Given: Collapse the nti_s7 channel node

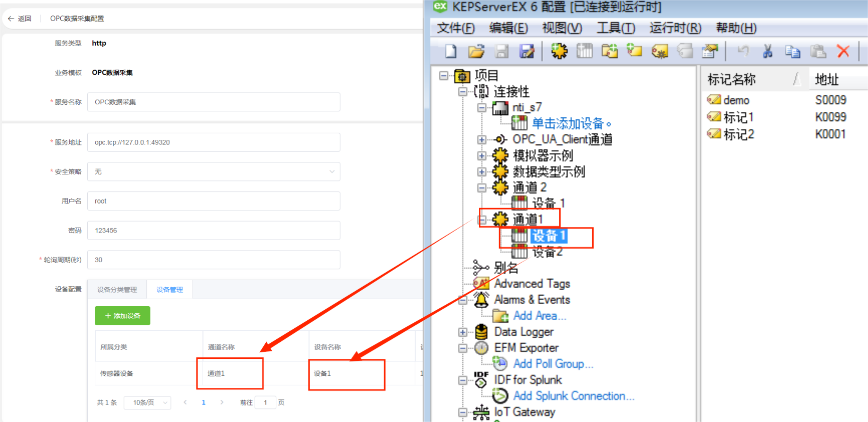Looking at the screenshot, I should [482, 108].
